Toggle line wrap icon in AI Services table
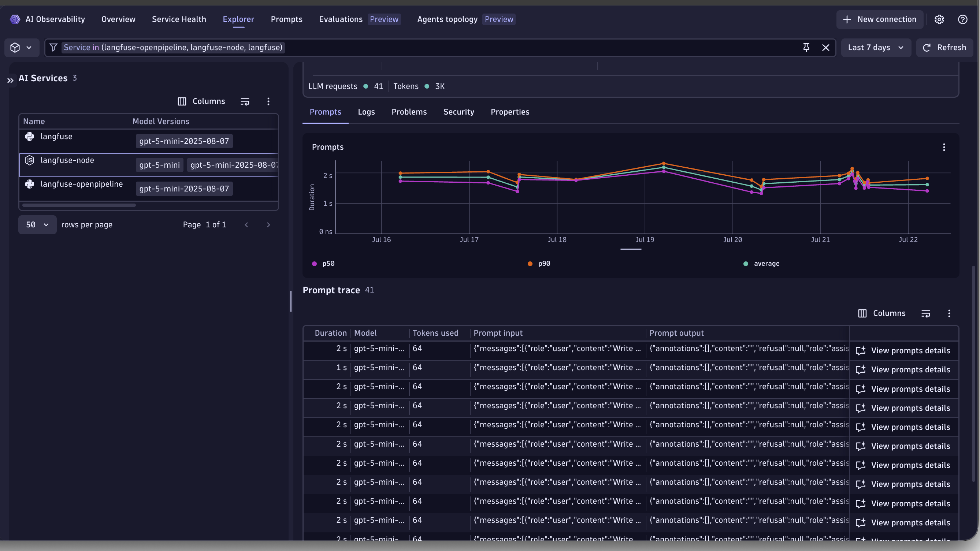 coord(245,101)
